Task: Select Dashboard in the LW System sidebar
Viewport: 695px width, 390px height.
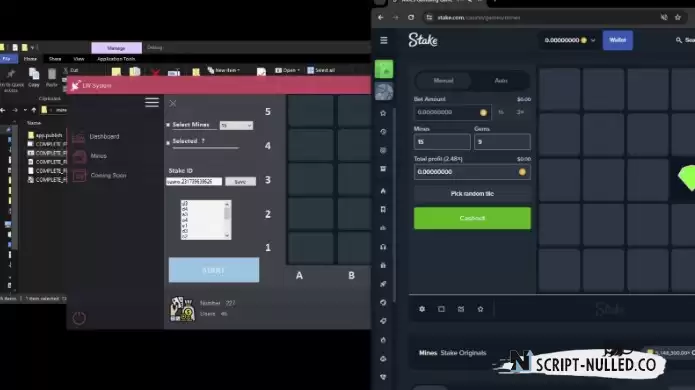Action: point(104,136)
